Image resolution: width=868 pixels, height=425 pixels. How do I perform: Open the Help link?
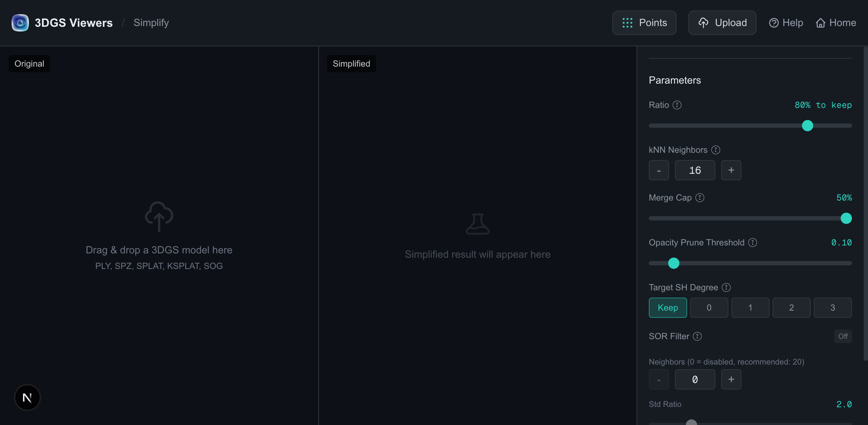[786, 23]
